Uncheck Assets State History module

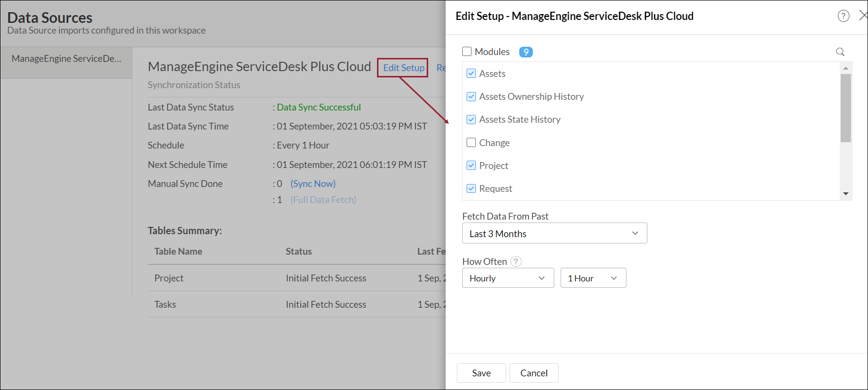[x=471, y=119]
